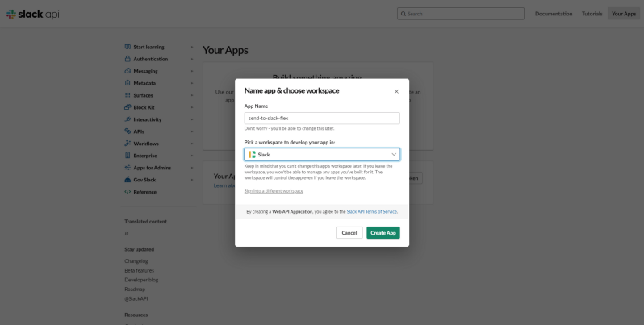The height and width of the screenshot is (325, 644).
Task: Open the Developer blog link
Action: coord(141,280)
